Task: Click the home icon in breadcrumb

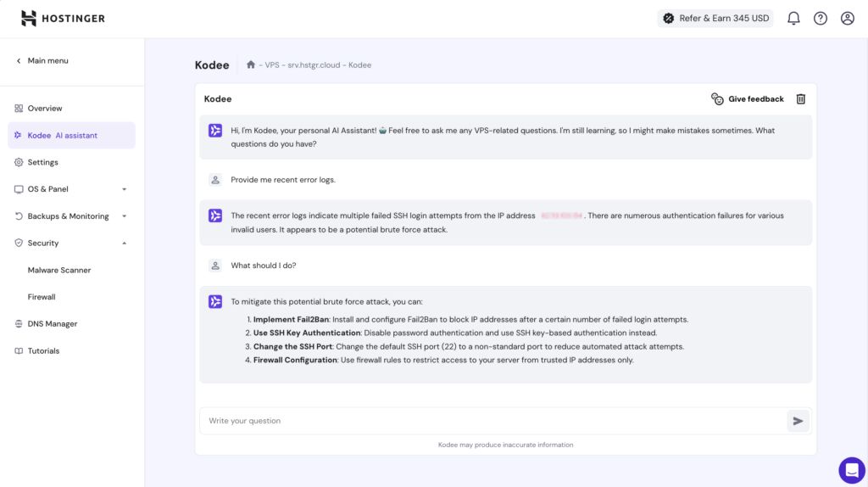Action: 251,64
